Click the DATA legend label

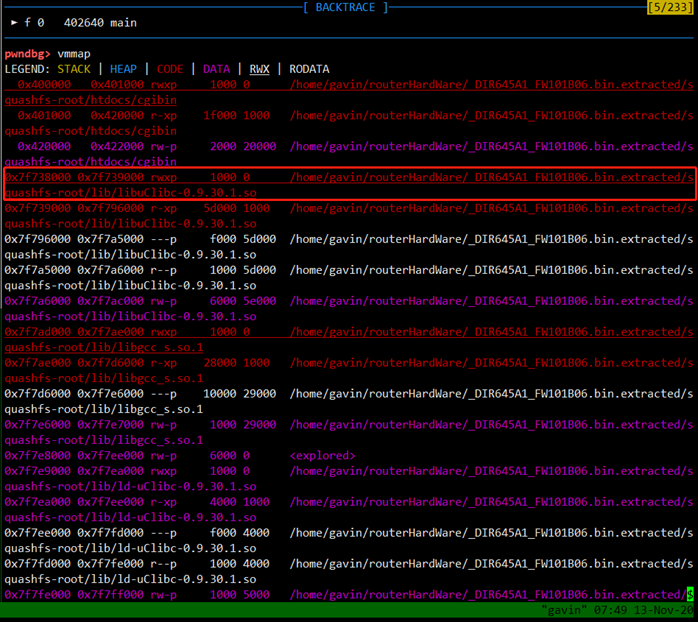216,69
